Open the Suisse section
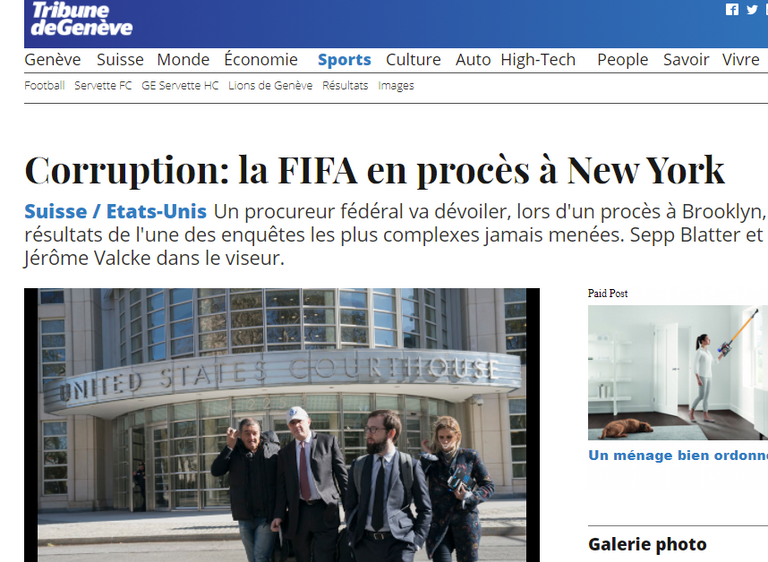Viewport: 768px width, 562px height. pyautogui.click(x=120, y=60)
